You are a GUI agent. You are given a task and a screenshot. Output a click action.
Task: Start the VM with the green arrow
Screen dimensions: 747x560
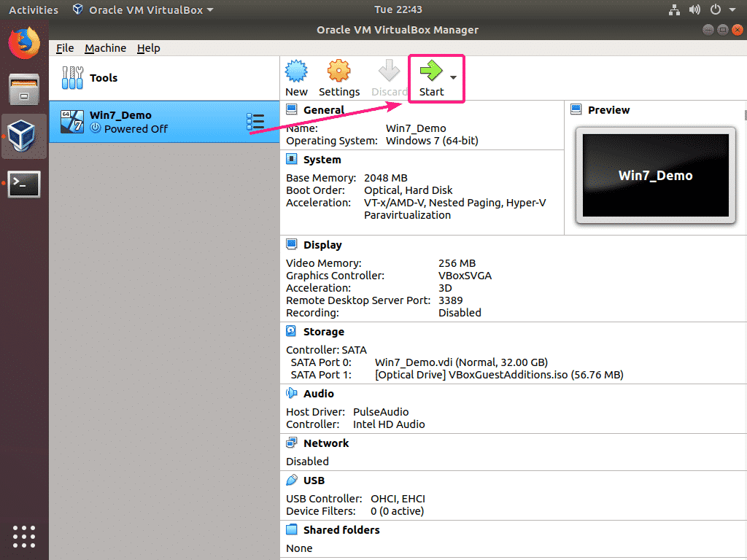coord(431,71)
